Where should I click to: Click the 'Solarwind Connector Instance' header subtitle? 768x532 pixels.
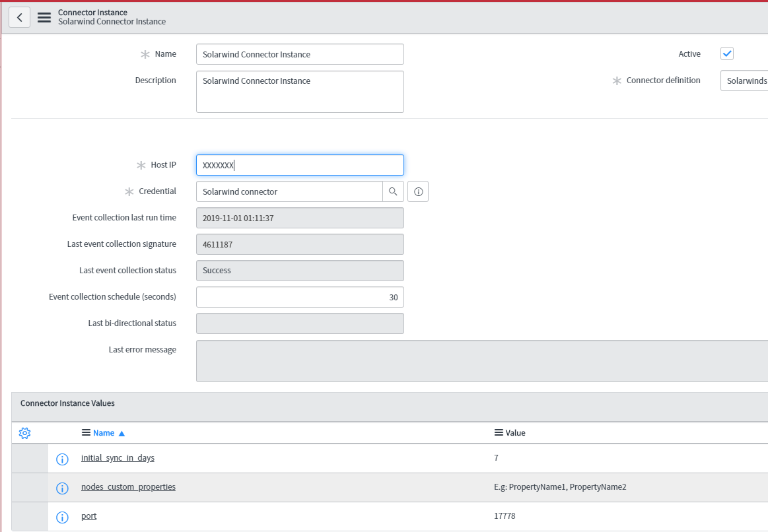pyautogui.click(x=112, y=22)
